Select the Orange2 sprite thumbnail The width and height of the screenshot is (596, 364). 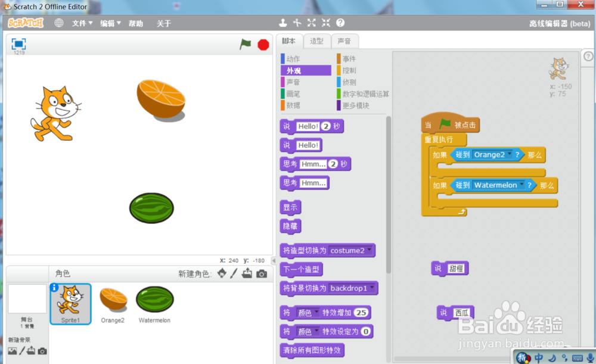tap(113, 304)
